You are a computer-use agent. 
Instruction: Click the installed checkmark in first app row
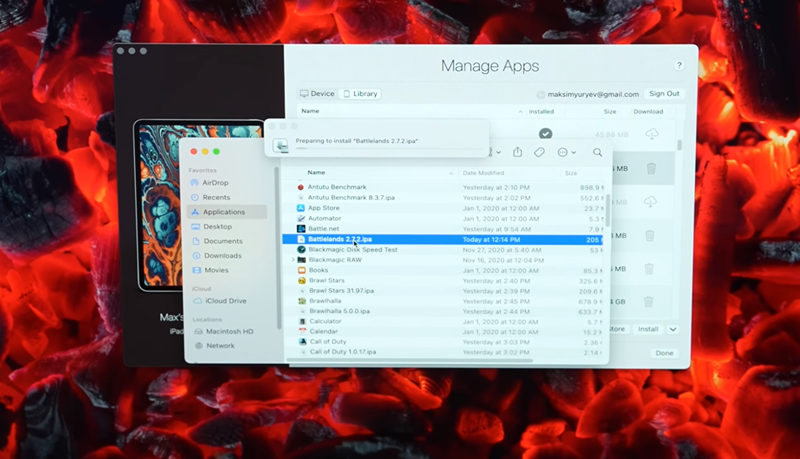(x=545, y=133)
